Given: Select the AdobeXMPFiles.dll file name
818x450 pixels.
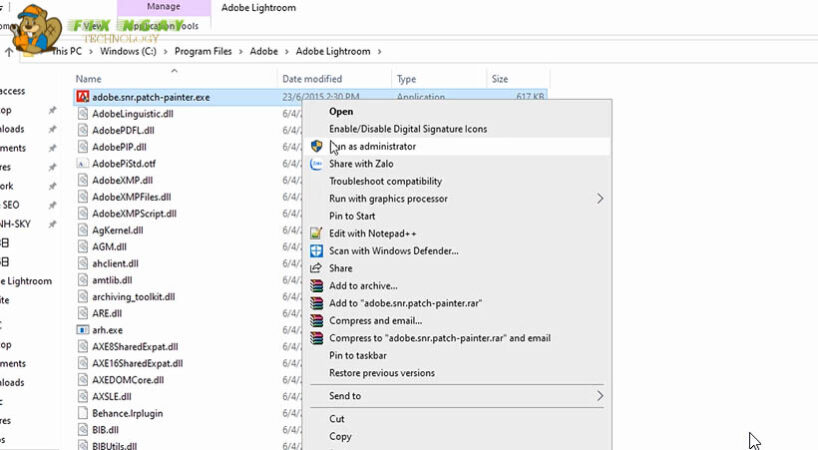Looking at the screenshot, I should click(131, 197).
